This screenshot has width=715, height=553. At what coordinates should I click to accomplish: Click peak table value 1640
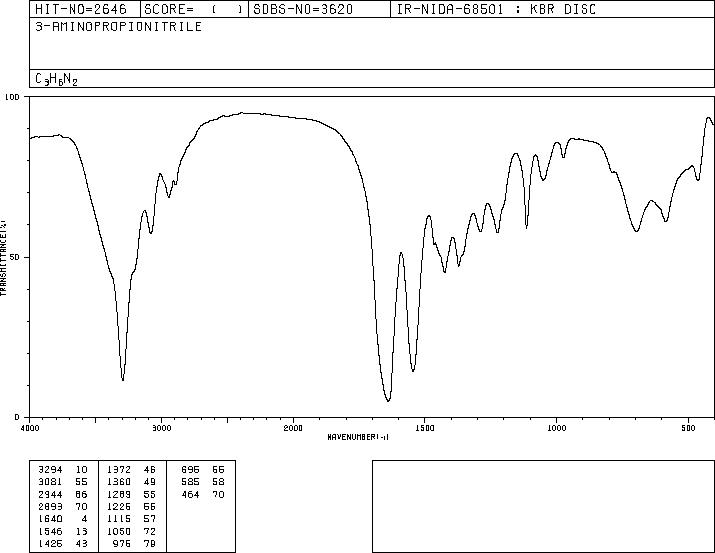click(x=50, y=519)
